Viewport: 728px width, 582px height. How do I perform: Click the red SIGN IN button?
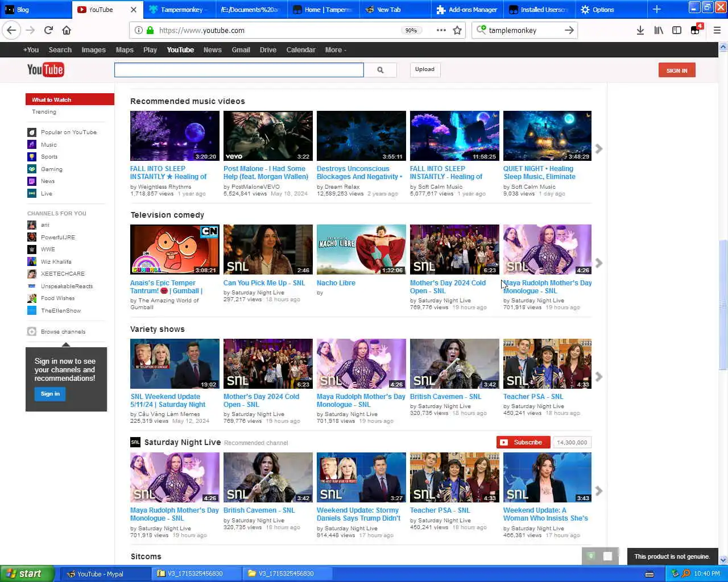[677, 70]
